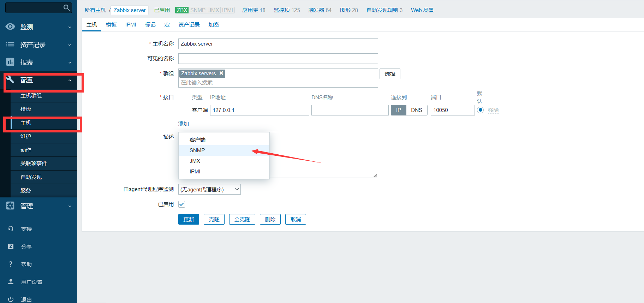644x303 pixels.
Task: Click the SNMP availability badge in header
Action: [198, 10]
